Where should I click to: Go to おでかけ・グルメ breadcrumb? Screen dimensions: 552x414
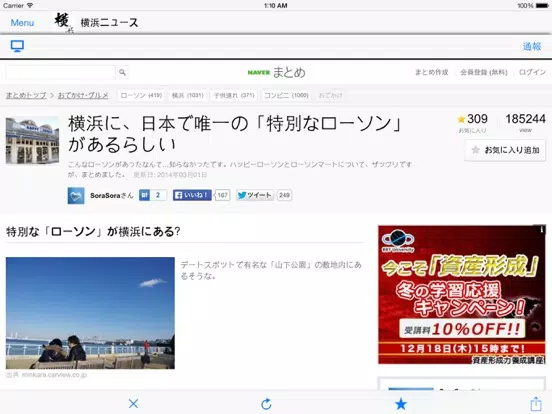[83, 95]
